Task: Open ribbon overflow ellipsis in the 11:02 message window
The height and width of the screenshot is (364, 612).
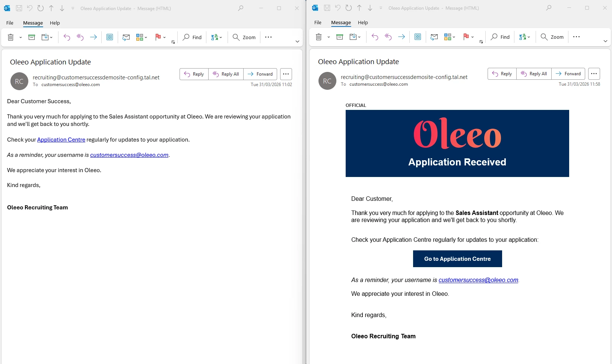Action: (x=269, y=37)
